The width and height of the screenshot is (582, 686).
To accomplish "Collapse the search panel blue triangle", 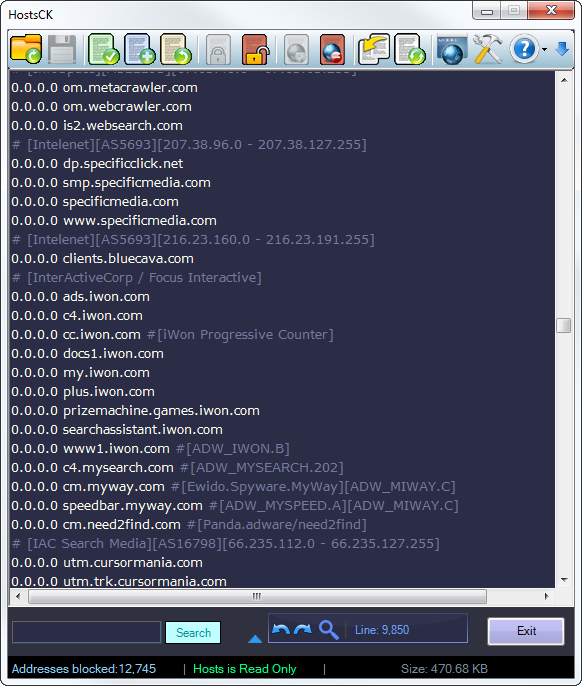I will pyautogui.click(x=255, y=639).
